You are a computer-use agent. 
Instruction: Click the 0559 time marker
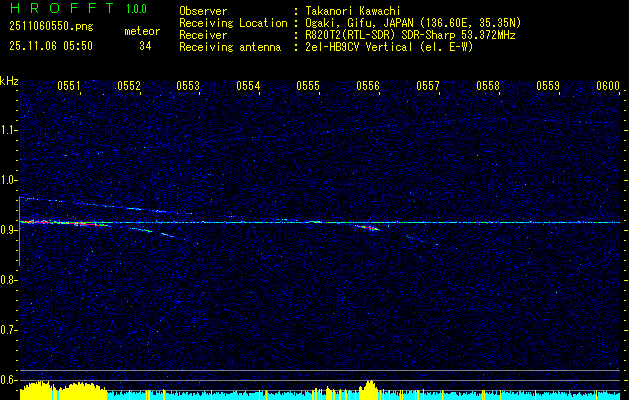click(548, 86)
